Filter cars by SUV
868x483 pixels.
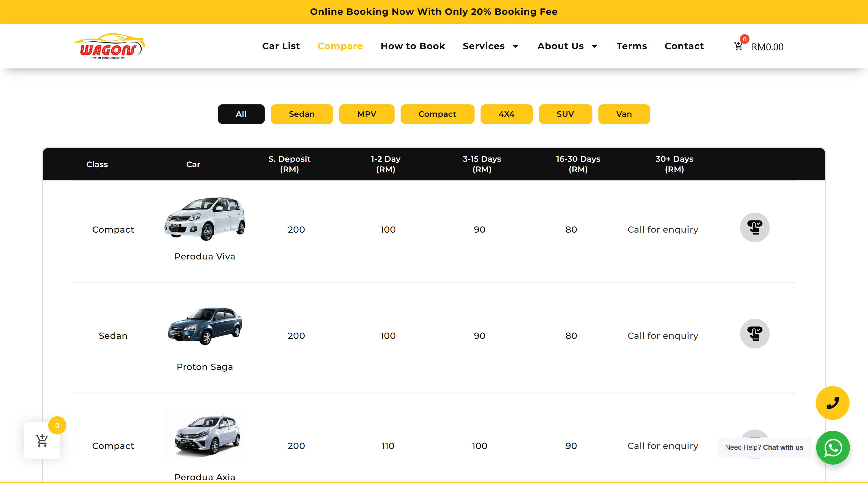[x=565, y=114]
